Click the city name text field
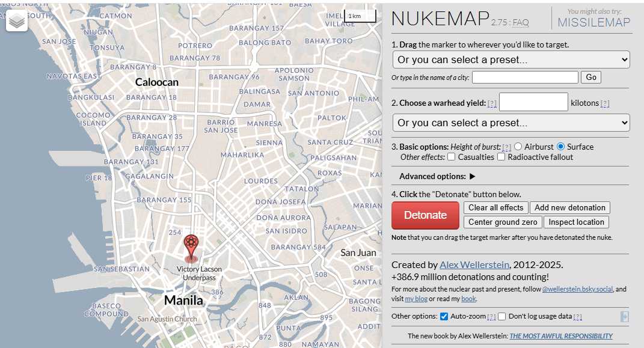Screen dimensions: 644x348 (x=525, y=77)
